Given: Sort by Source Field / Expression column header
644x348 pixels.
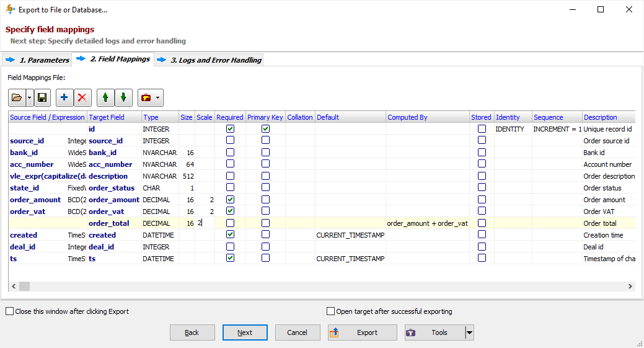Looking at the screenshot, I should pyautogui.click(x=48, y=117).
